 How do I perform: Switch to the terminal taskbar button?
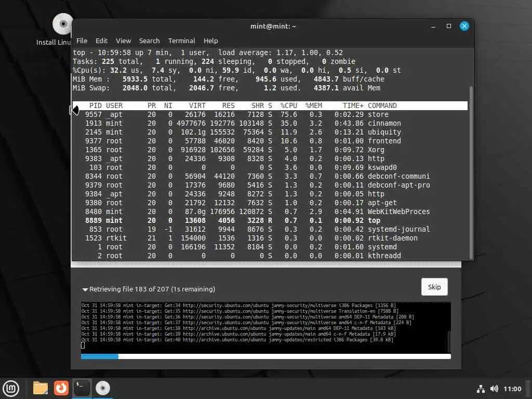[82, 388]
